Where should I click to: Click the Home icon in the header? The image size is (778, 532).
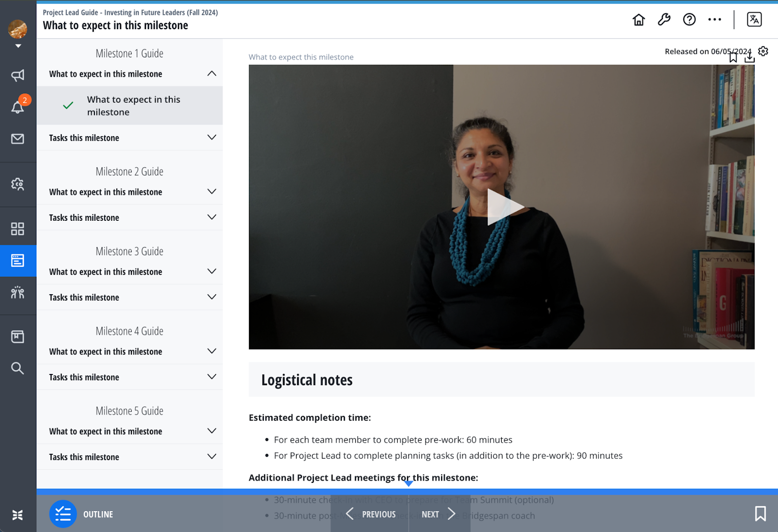pos(638,20)
